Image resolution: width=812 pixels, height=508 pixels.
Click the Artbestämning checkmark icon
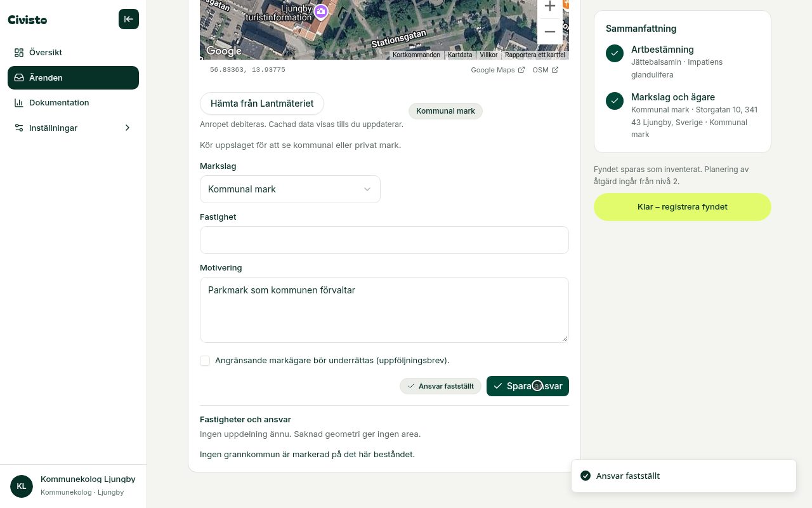click(x=615, y=53)
